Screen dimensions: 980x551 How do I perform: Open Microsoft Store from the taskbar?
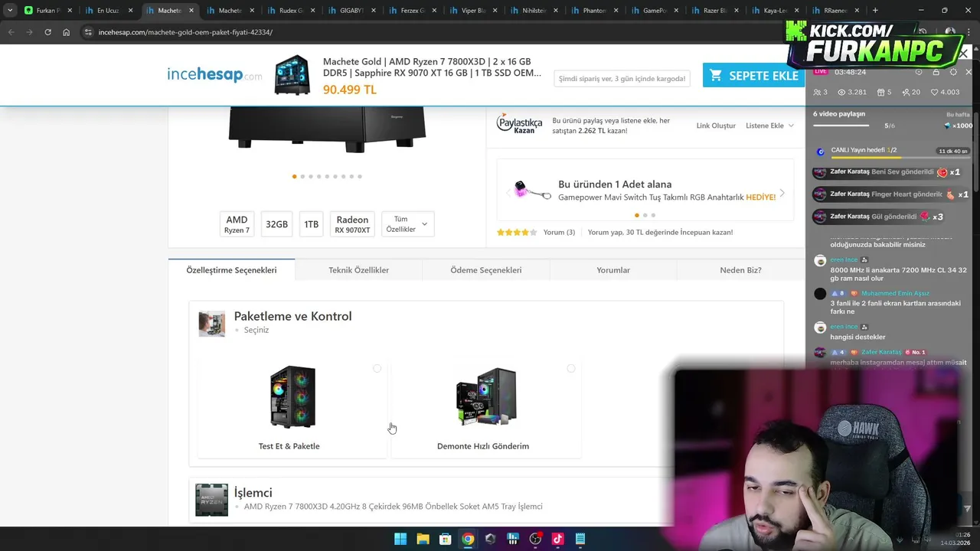445,539
